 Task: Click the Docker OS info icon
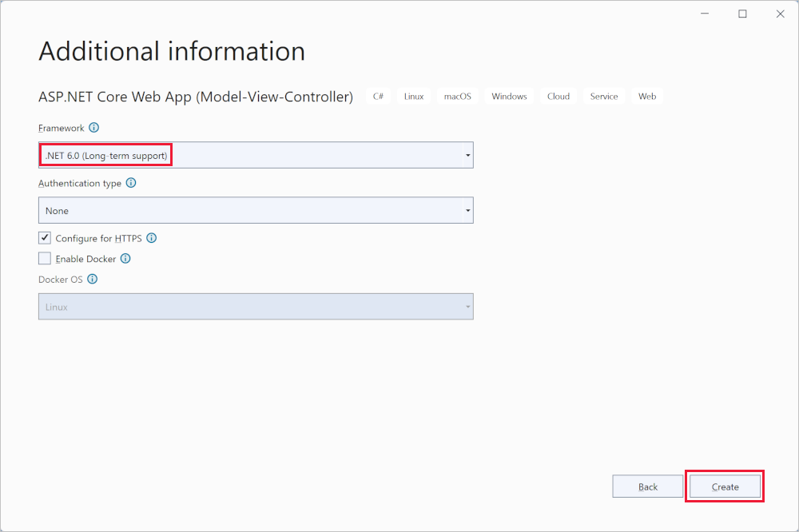coord(92,279)
